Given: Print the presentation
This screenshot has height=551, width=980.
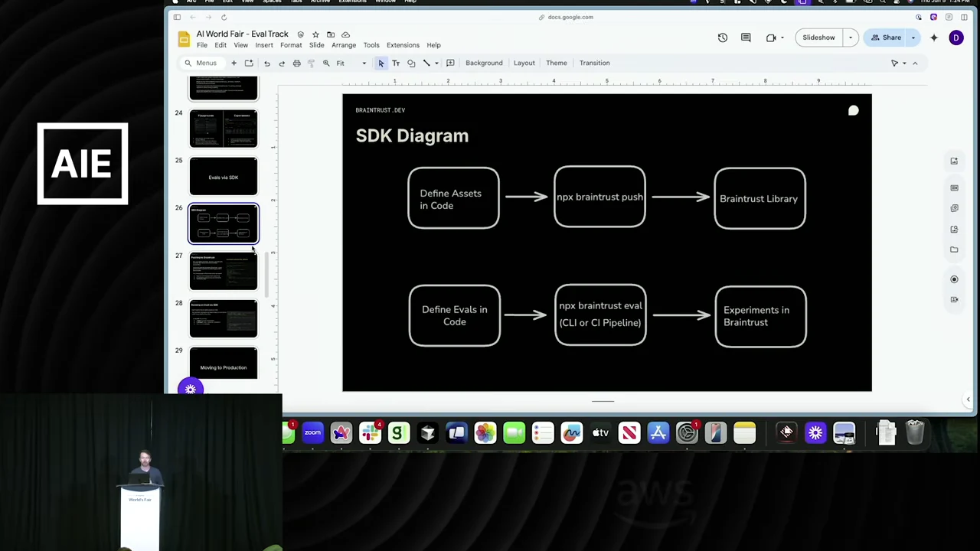Looking at the screenshot, I should click(x=296, y=63).
